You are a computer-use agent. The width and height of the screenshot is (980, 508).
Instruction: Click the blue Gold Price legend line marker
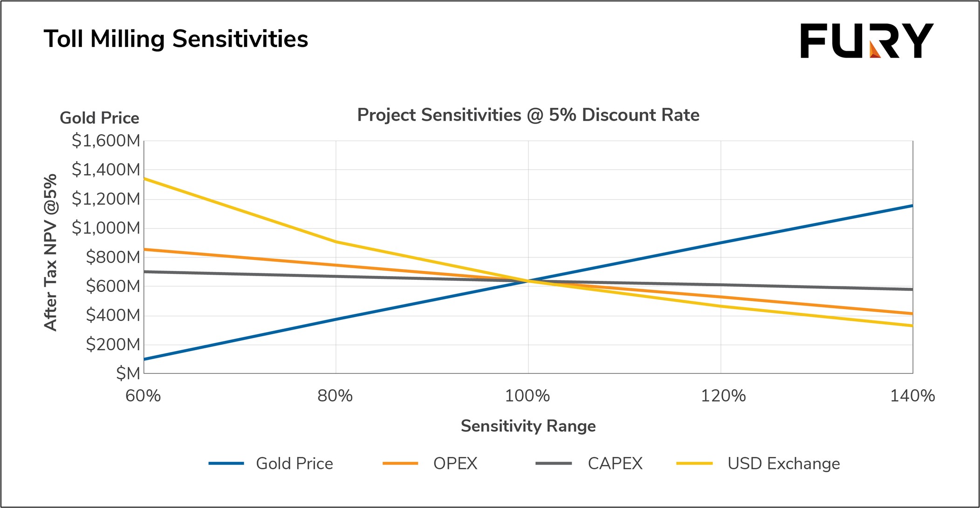[226, 463]
